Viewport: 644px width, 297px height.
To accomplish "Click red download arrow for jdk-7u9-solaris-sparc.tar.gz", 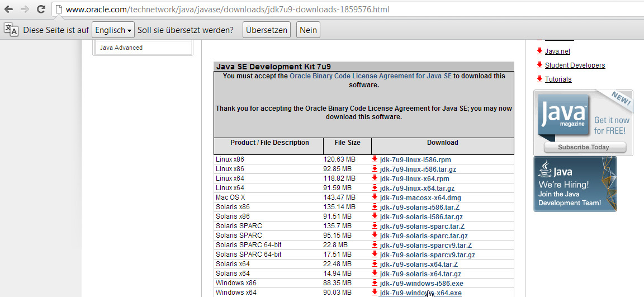I will (x=375, y=235).
